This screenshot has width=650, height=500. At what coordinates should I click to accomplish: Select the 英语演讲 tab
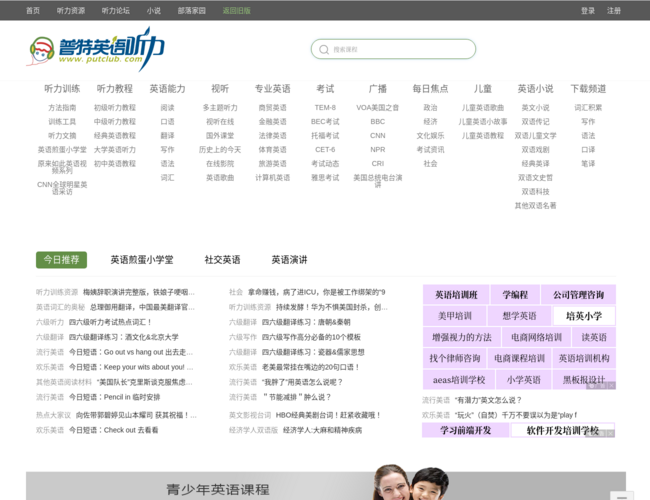tap(289, 260)
